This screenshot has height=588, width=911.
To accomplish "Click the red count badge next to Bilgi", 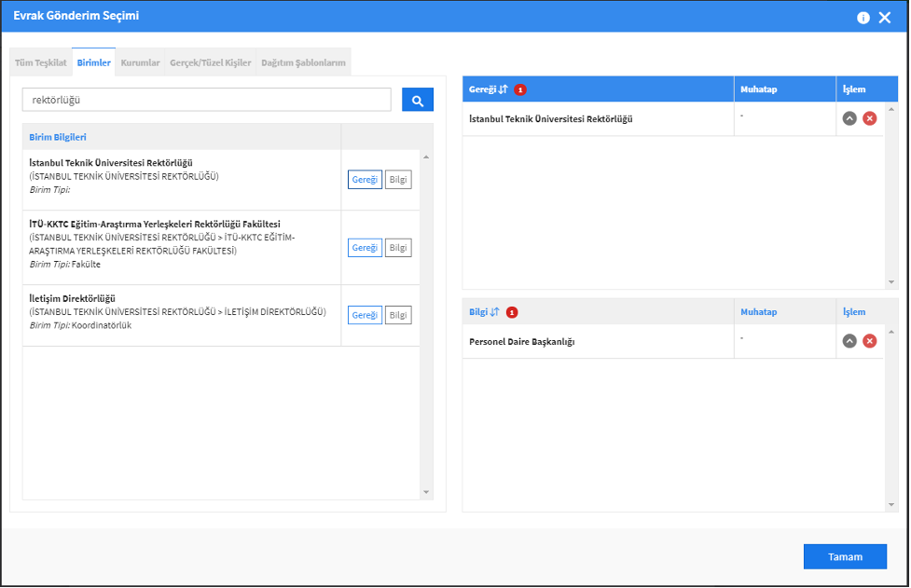I will click(x=512, y=312).
